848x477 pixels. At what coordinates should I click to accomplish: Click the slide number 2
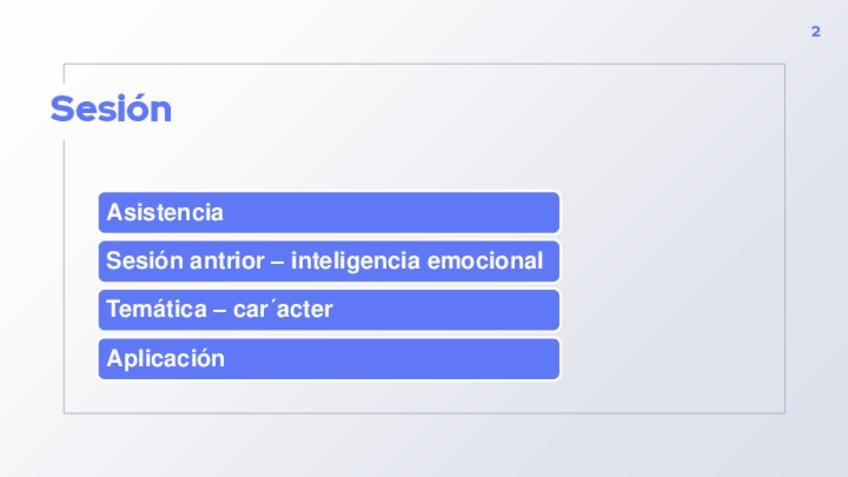coord(816,32)
